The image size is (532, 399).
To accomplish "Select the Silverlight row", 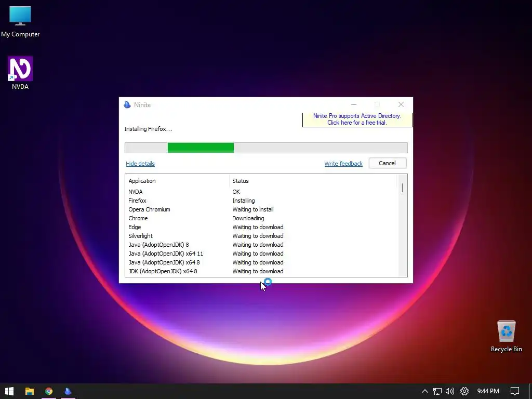I will [261, 236].
